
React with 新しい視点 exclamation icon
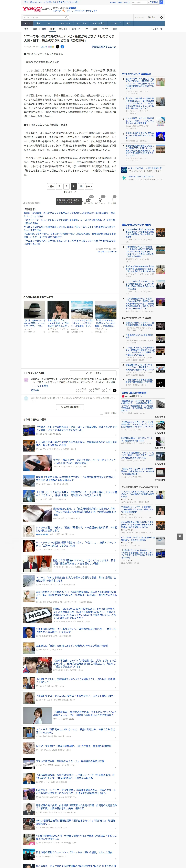pyautogui.click(x=112, y=201)
